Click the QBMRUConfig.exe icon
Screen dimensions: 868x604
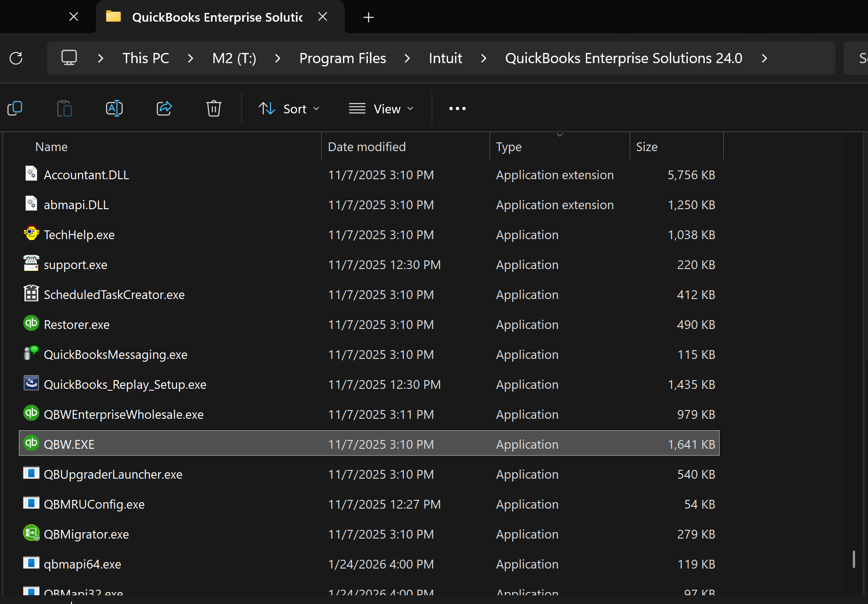click(31, 503)
